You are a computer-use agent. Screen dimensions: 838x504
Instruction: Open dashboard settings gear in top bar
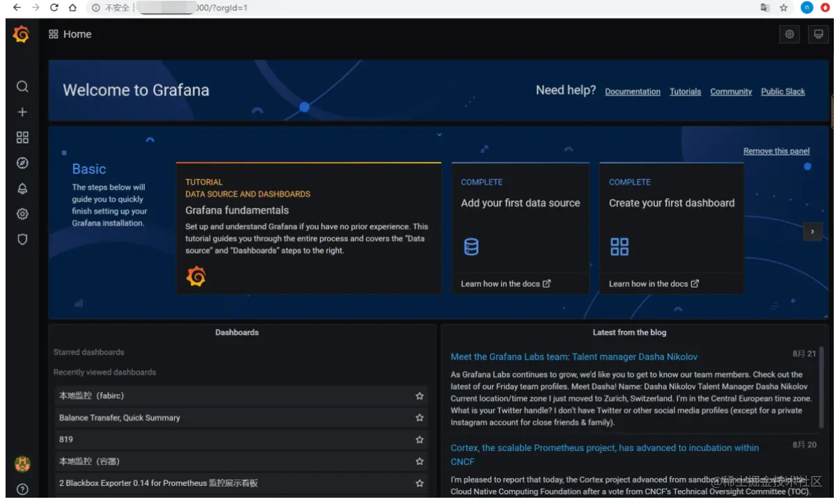click(789, 34)
